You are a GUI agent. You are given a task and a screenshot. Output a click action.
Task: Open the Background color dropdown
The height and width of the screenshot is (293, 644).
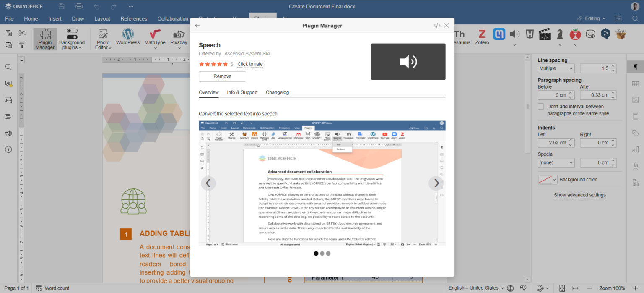555,180
